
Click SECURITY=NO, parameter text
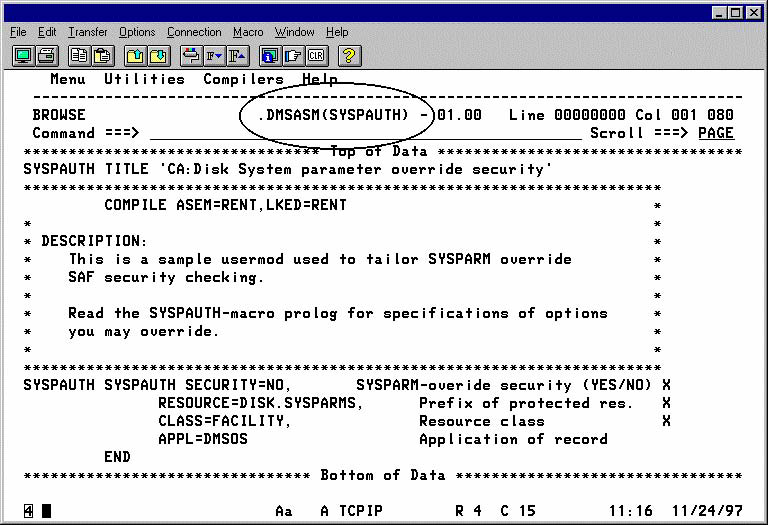pos(238,385)
